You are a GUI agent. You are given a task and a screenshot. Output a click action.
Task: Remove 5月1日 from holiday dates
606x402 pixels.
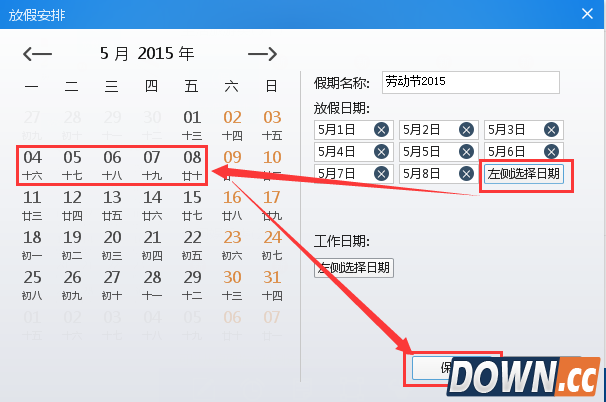pos(381,130)
